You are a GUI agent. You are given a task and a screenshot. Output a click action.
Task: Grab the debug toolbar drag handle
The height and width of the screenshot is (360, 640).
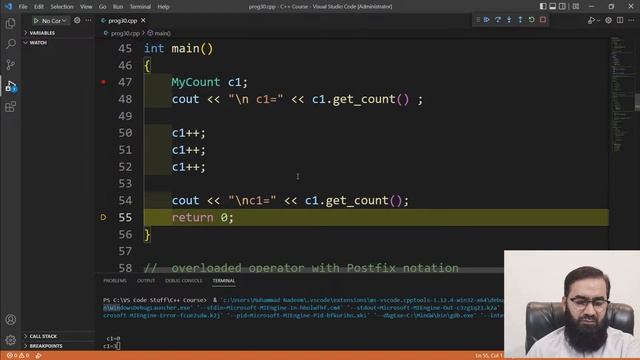(x=478, y=20)
